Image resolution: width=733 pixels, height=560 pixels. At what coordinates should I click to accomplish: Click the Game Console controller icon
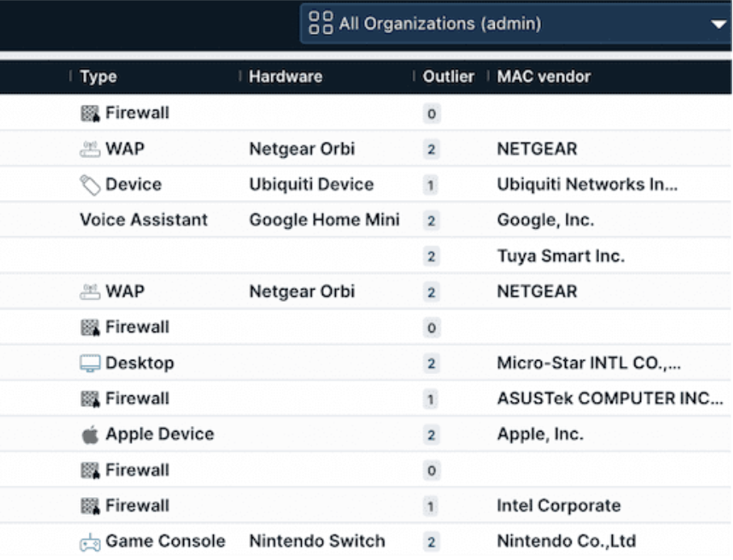click(90, 542)
